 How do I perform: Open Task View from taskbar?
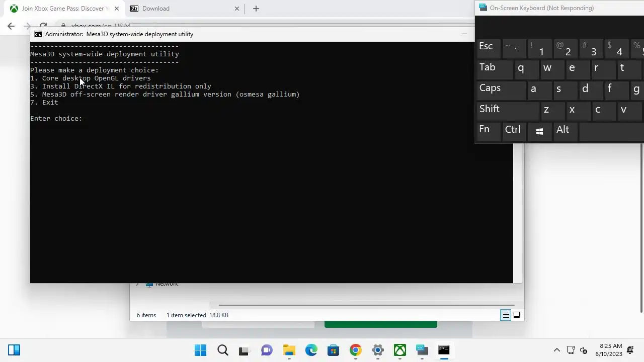pyautogui.click(x=244, y=350)
